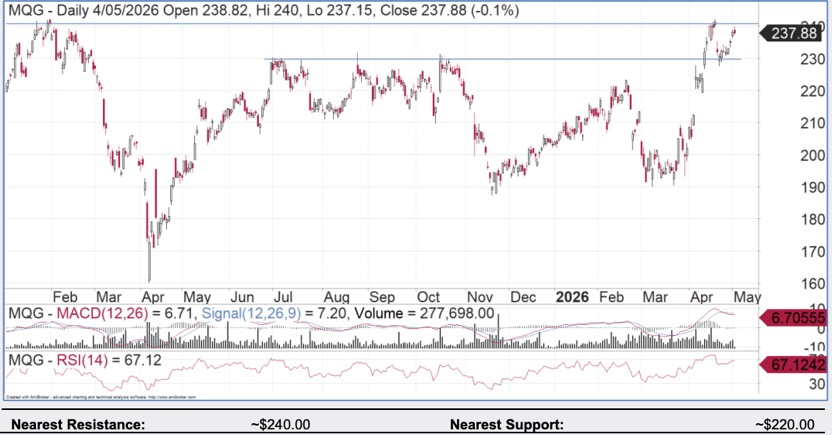Click the Nearest Support heading
This screenshot has width=832, height=435.
[x=507, y=425]
